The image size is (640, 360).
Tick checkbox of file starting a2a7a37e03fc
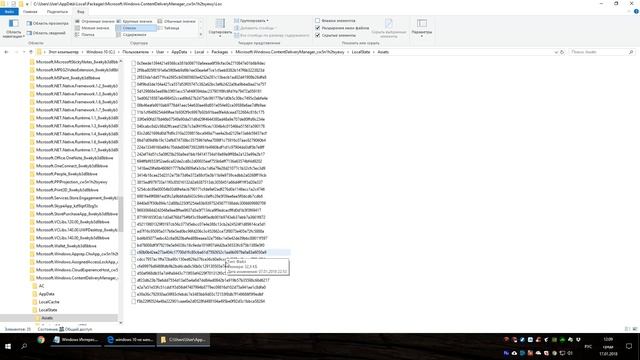133,287
